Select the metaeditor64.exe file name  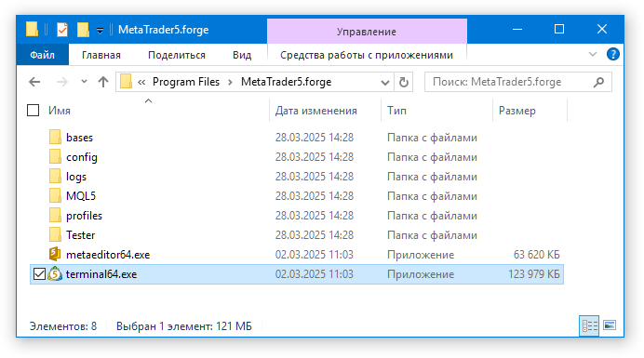tap(108, 255)
